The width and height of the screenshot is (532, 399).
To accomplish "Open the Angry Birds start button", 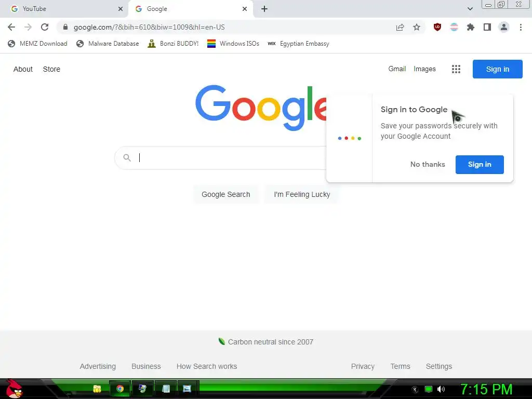I will pyautogui.click(x=14, y=389).
